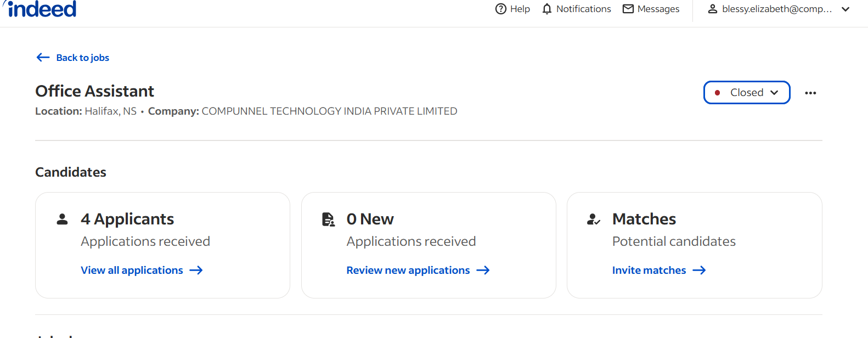The width and height of the screenshot is (868, 338).
Task: Open Help from the top menu
Action: [512, 9]
